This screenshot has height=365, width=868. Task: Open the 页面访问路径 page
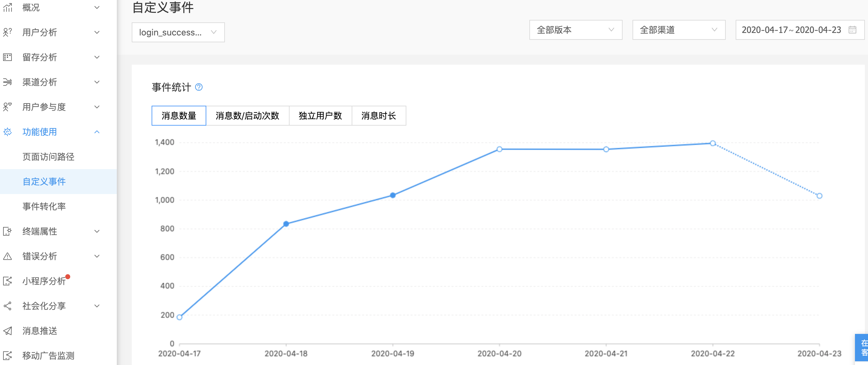[x=48, y=156]
